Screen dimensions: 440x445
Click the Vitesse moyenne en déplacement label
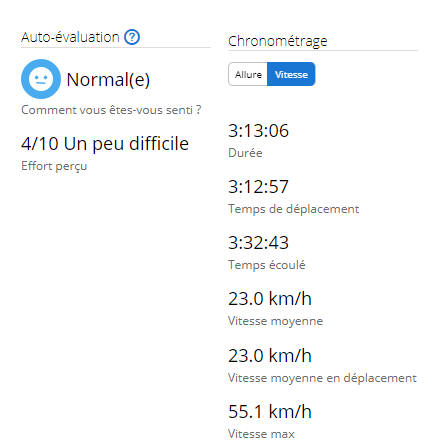(322, 378)
